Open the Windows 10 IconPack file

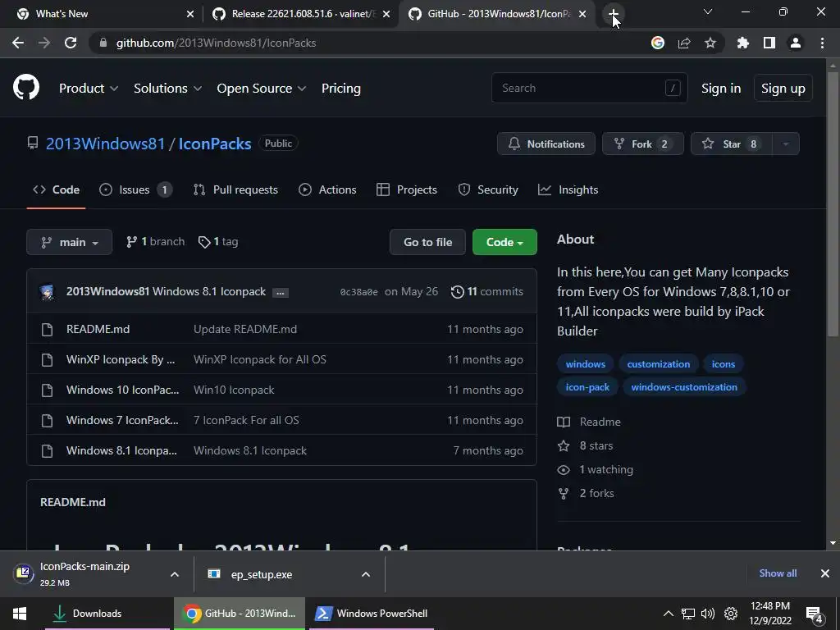point(123,390)
